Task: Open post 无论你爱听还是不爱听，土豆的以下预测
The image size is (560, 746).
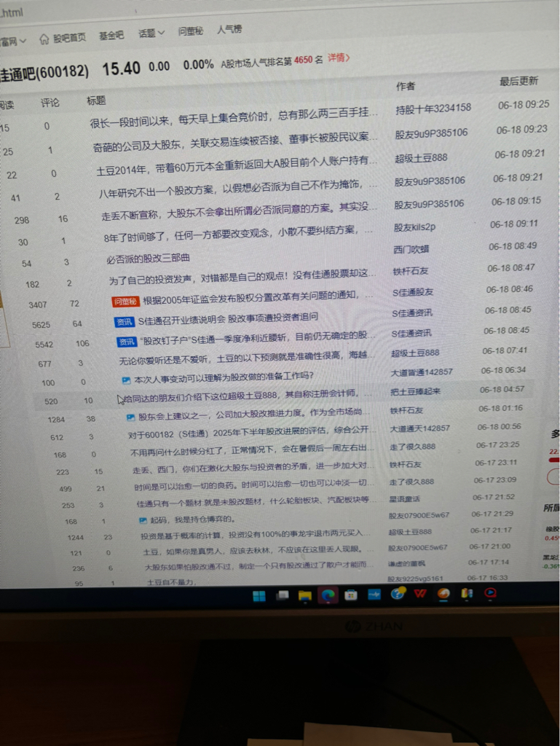Action: click(247, 358)
